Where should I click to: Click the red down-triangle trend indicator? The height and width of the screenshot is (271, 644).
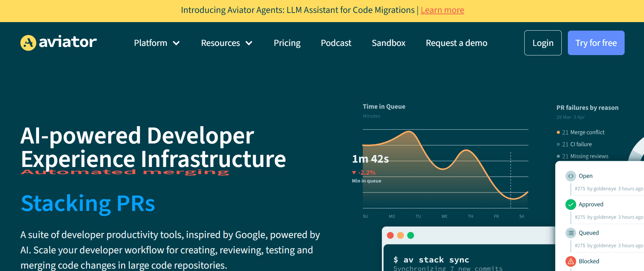[x=354, y=173]
